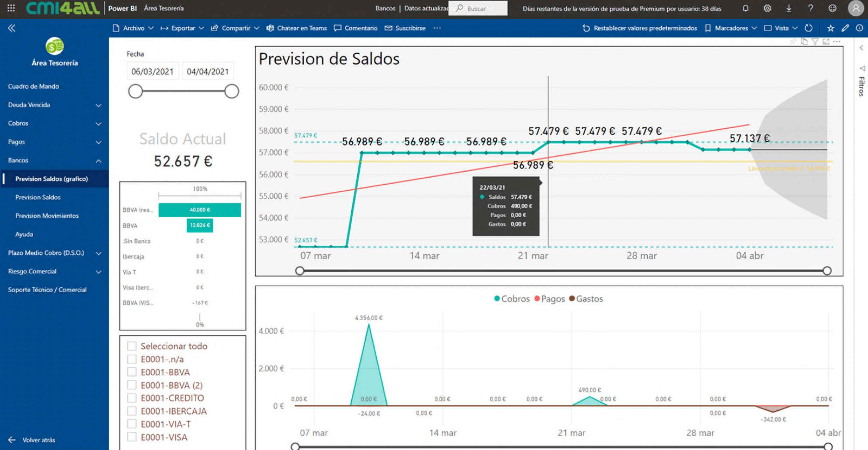Screen dimensions: 868x450
Task: Click the notifications bell icon
Action: [745, 8]
